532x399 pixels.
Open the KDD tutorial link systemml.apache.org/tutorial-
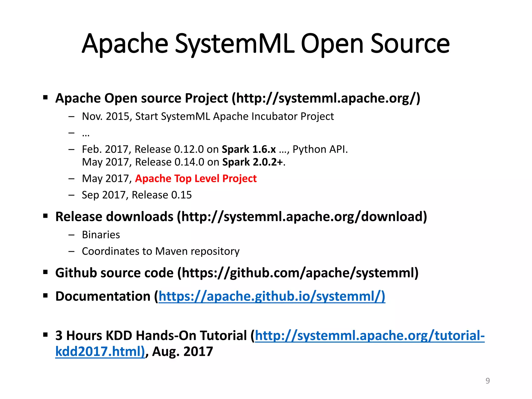[370, 336]
